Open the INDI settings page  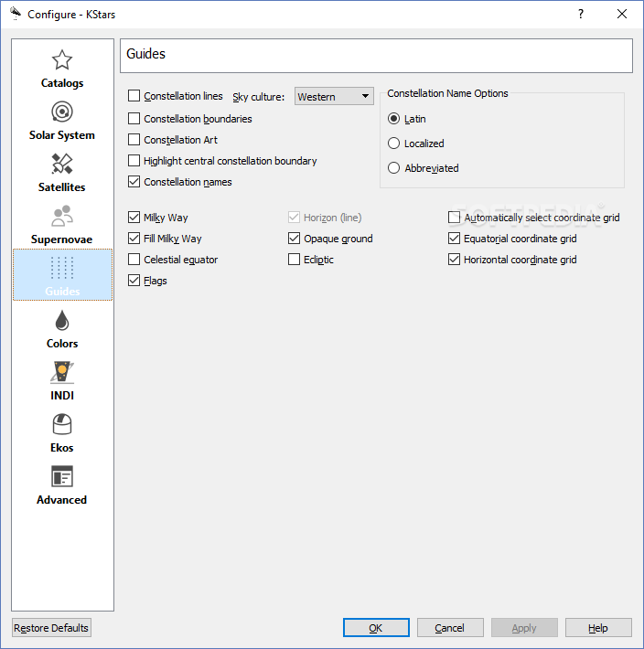pos(62,381)
